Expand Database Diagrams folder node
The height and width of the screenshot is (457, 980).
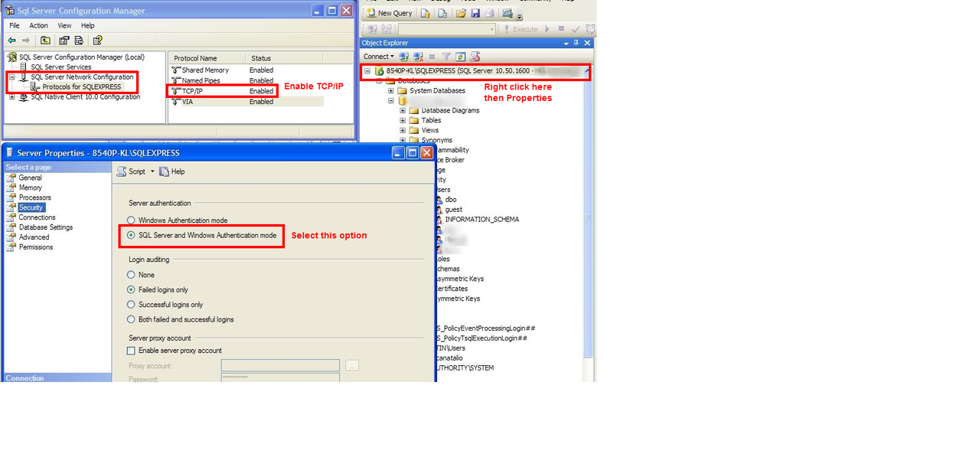[403, 110]
